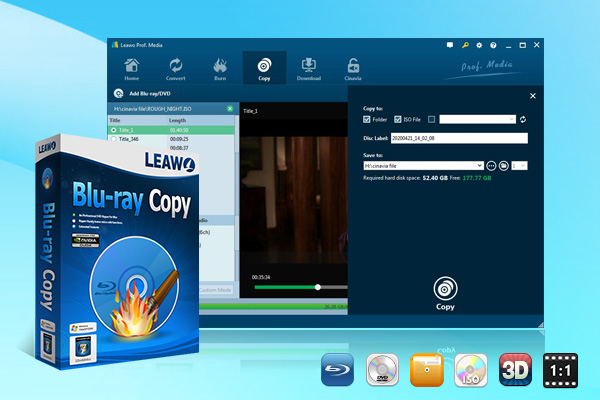Click the ISO disc feature icon
The image size is (600, 400).
471,369
